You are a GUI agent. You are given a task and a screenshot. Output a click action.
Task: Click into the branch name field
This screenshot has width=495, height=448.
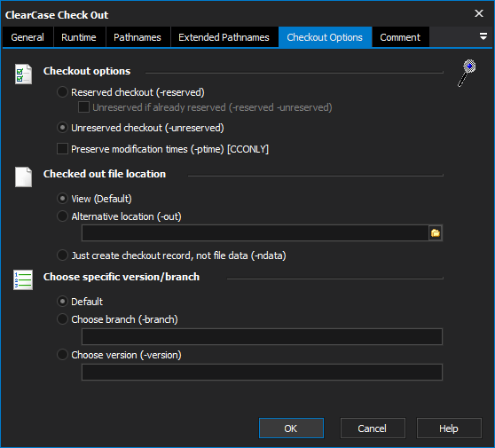[x=262, y=336]
